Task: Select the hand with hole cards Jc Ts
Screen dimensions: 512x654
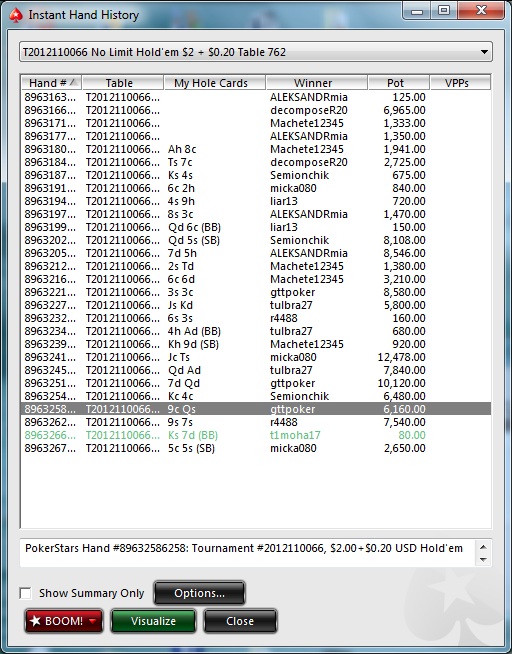Action: tap(256, 357)
